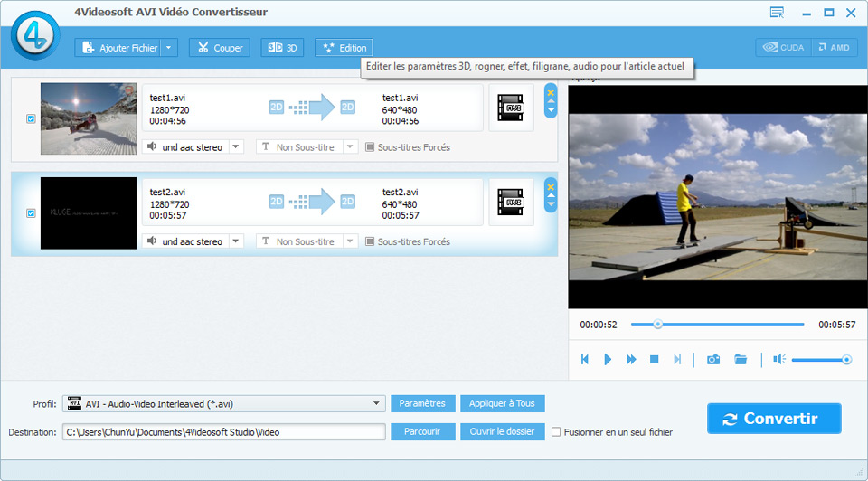Click the fast forward playback icon
868x481 pixels.
click(631, 360)
